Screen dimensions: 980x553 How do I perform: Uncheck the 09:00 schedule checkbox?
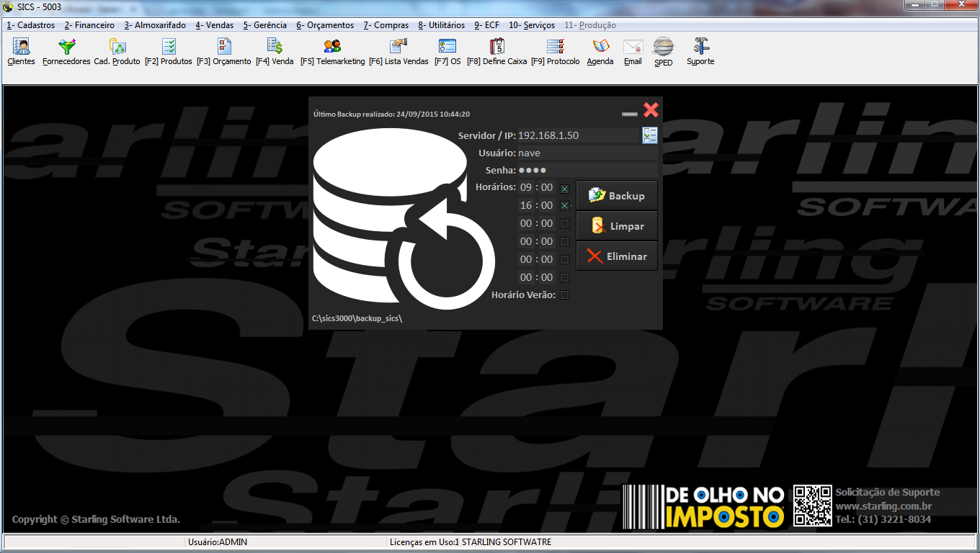click(x=564, y=189)
